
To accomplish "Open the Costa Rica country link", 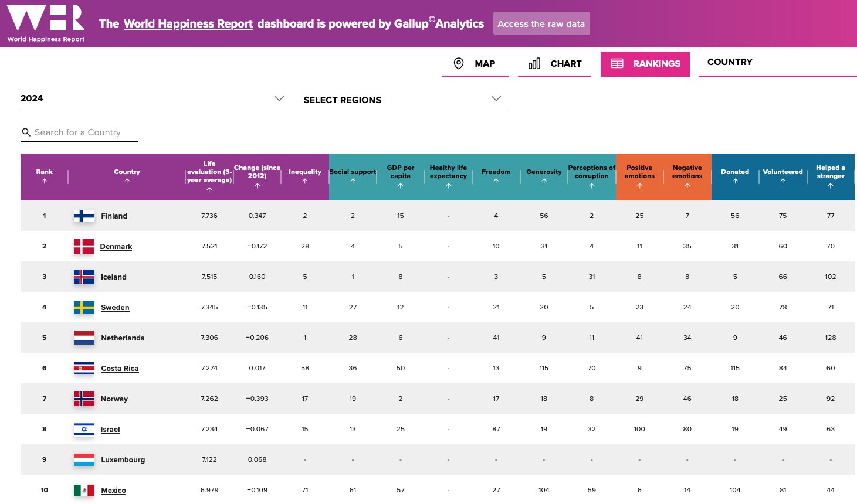I will point(120,369).
